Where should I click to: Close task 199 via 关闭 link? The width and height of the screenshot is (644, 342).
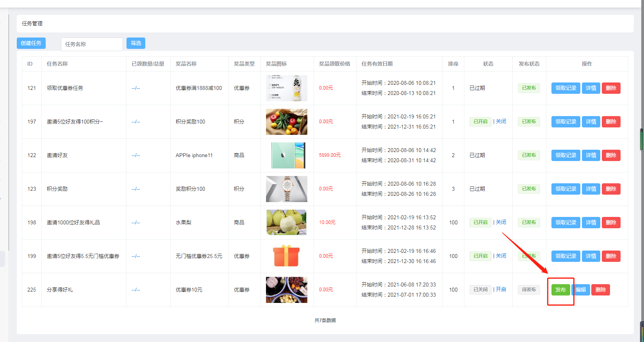[x=501, y=256]
